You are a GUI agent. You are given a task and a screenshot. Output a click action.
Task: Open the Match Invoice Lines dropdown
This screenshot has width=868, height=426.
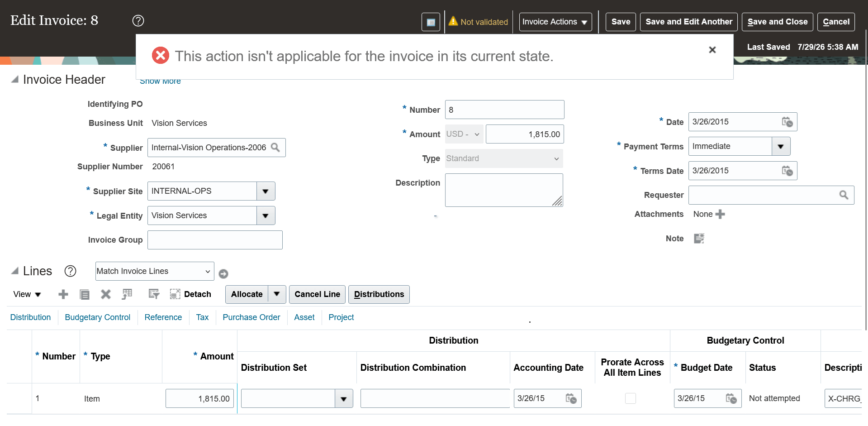155,271
